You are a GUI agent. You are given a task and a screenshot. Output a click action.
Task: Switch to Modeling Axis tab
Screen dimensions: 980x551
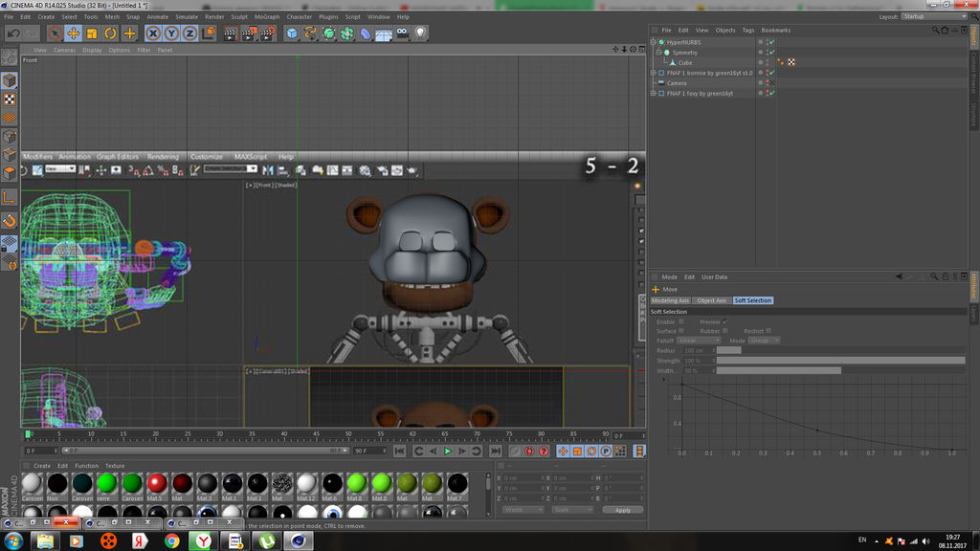(670, 300)
